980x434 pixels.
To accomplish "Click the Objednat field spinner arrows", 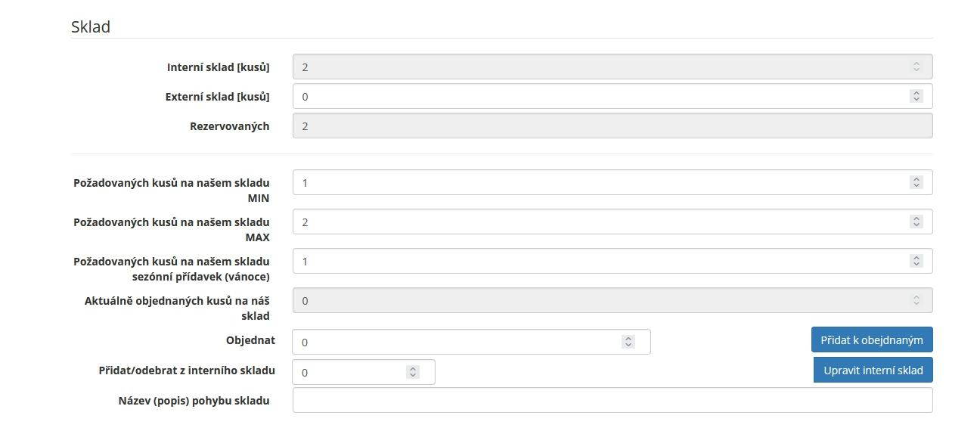I will coord(628,342).
